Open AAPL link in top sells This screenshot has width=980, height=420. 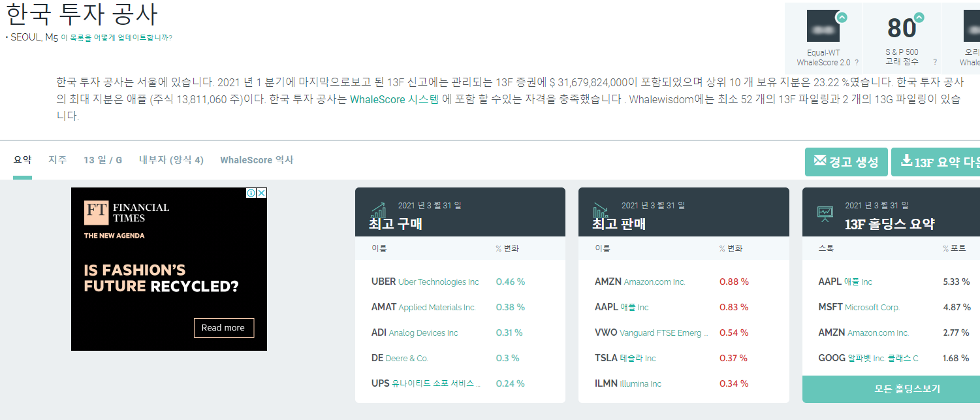pyautogui.click(x=622, y=307)
